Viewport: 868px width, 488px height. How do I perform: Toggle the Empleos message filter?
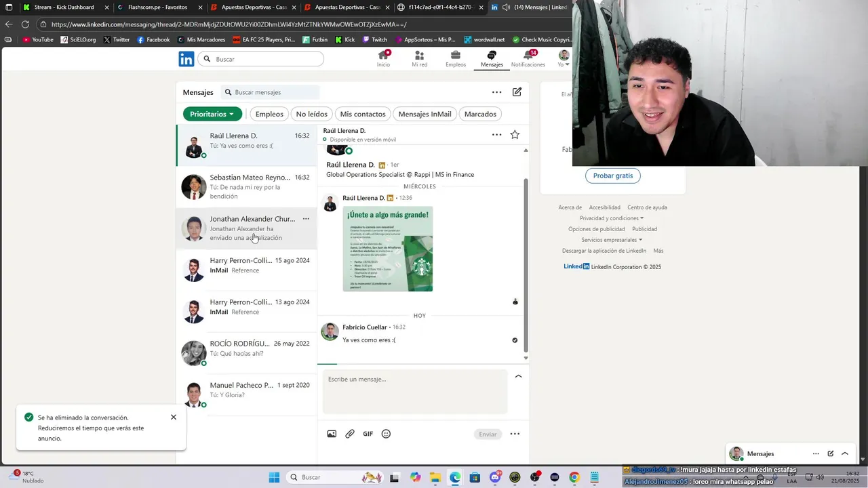[x=269, y=114]
